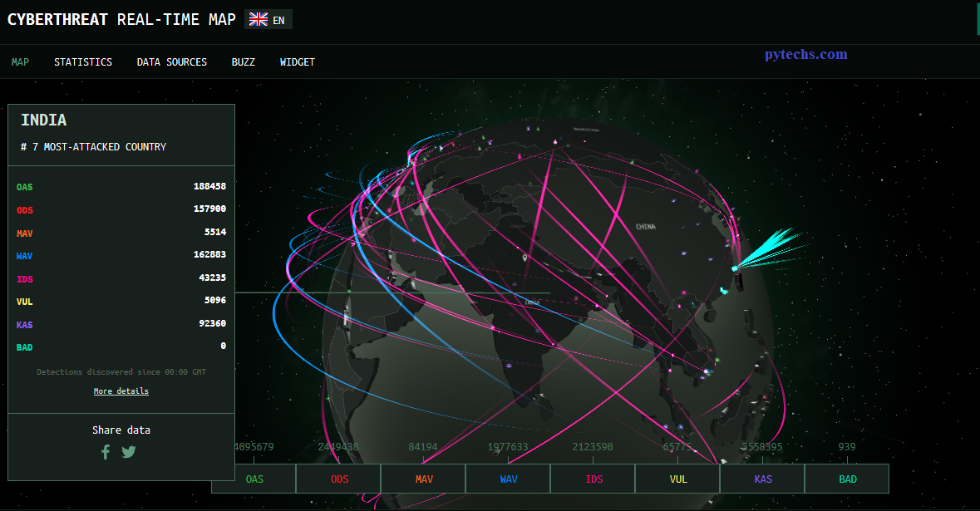Toggle the WAV filter at the bottom bar
Viewport: 980px width, 511px height.
(508, 479)
